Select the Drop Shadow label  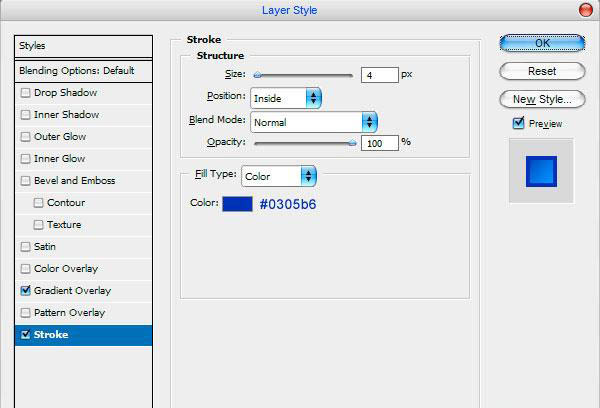pos(65,93)
